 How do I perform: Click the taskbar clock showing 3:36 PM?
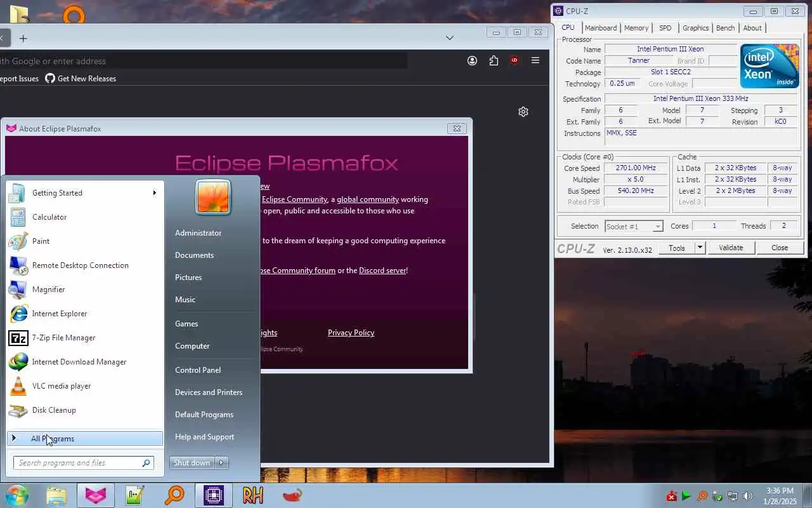pos(780,496)
